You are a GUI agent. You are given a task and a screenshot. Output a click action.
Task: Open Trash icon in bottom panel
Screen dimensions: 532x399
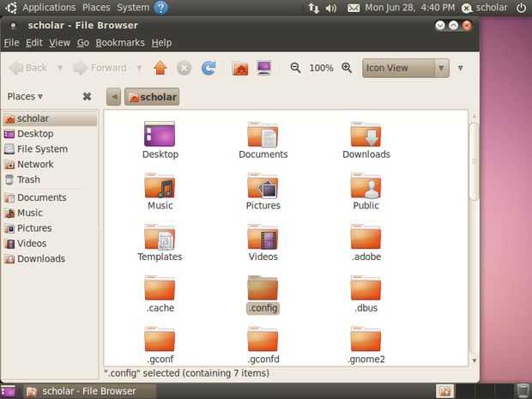(523, 391)
